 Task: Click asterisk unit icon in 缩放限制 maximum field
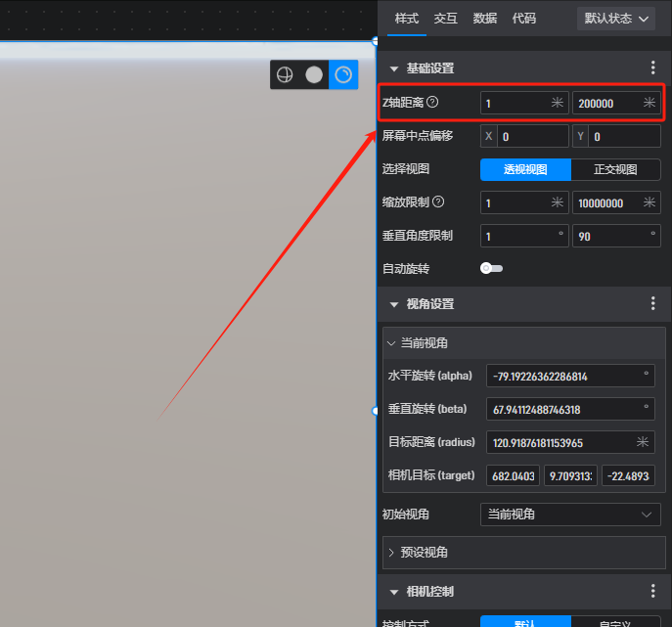(x=650, y=202)
